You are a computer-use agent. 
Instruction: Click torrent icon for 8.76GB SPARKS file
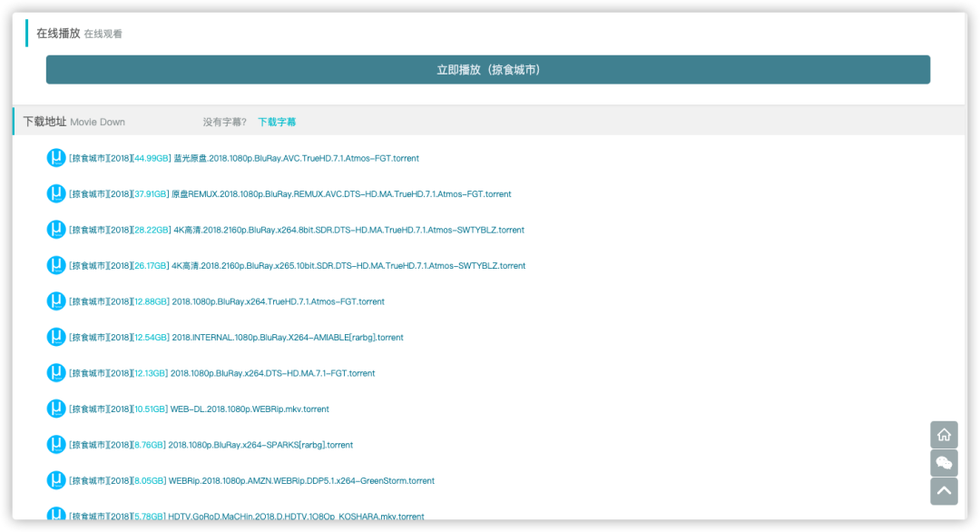56,445
